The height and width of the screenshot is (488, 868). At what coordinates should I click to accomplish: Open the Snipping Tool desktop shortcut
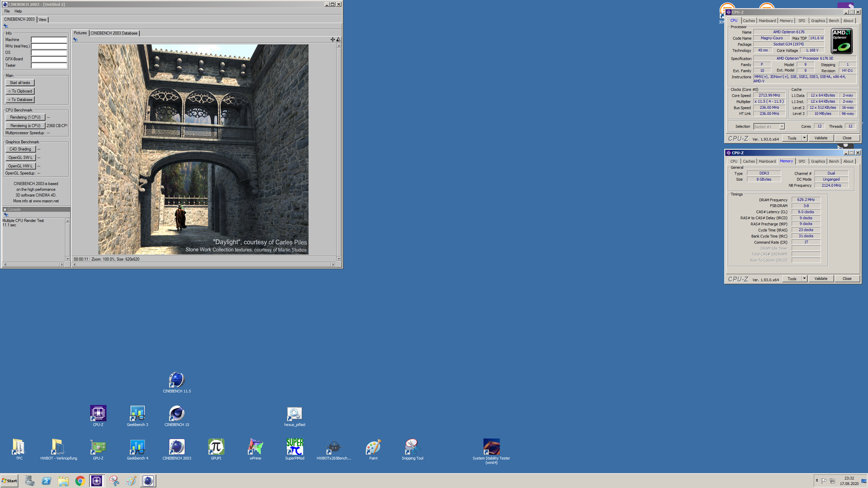[412, 449]
